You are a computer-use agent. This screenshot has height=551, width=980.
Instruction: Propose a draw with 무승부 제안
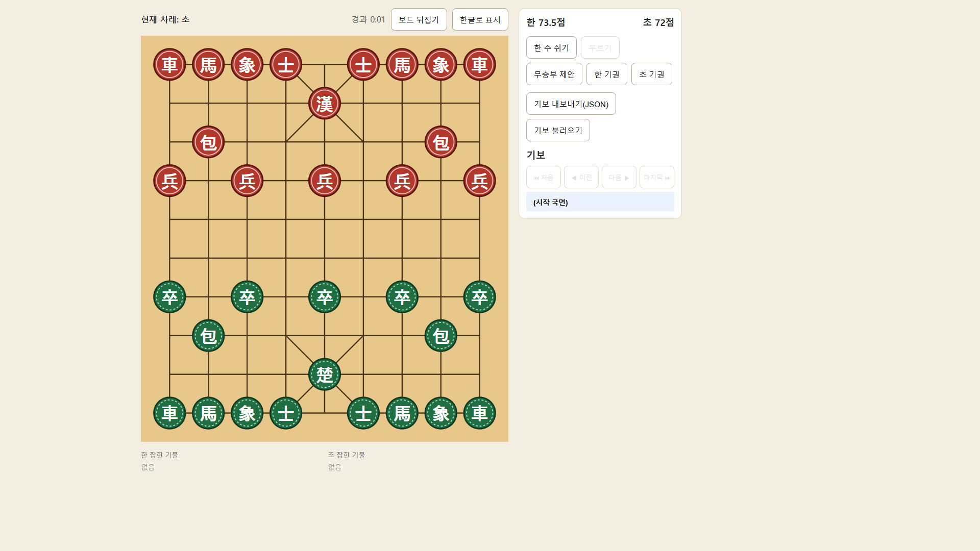554,74
